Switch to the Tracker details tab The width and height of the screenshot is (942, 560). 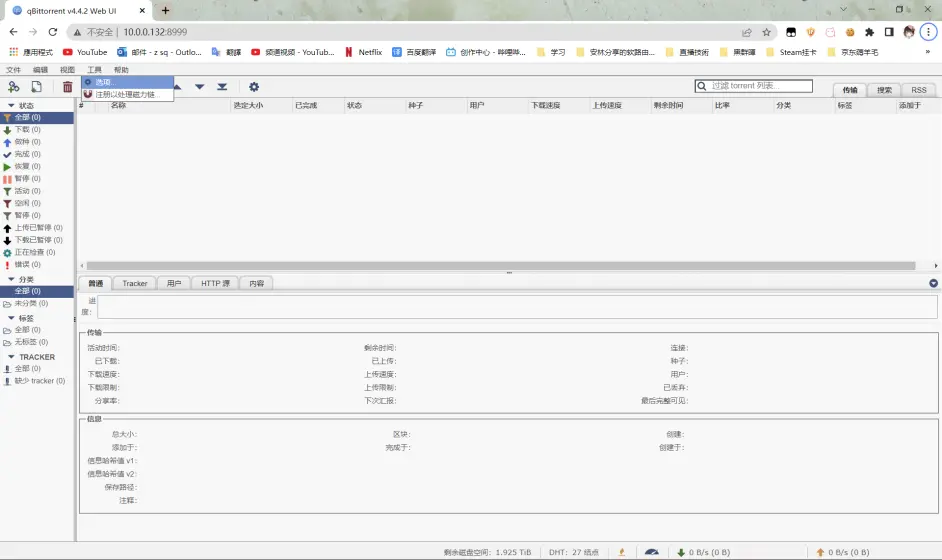tap(135, 284)
